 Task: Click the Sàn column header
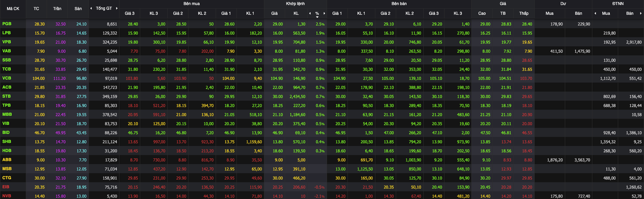coord(78,9)
